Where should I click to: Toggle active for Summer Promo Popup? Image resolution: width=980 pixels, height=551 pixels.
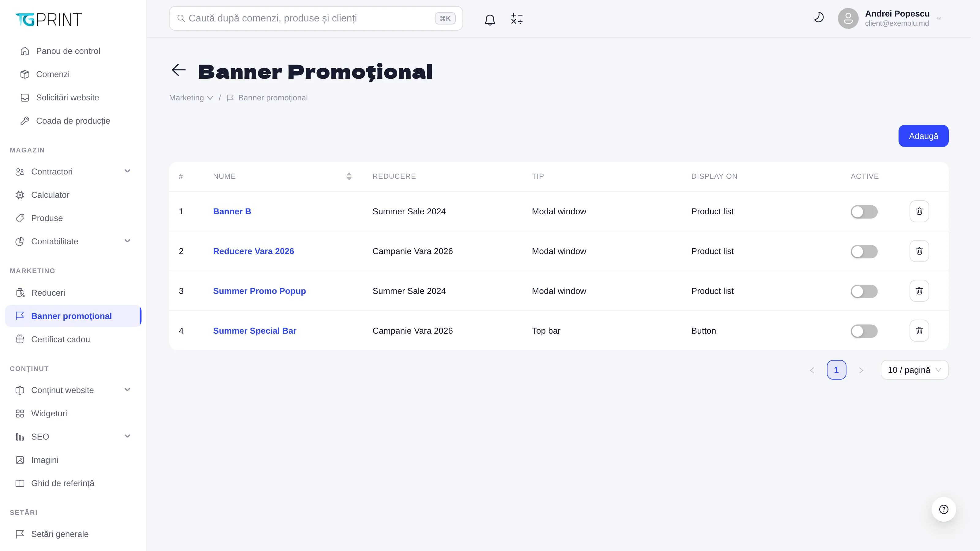(864, 291)
